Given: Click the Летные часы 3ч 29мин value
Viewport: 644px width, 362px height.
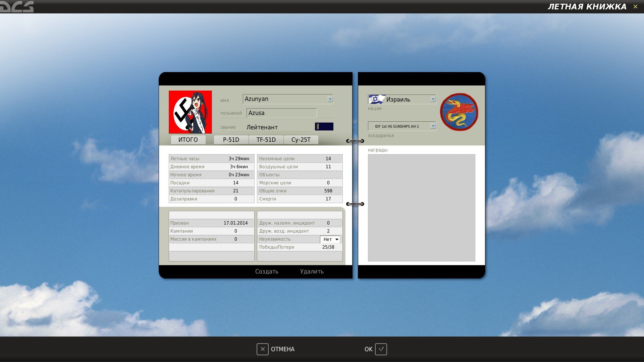Looking at the screenshot, I should (239, 159).
